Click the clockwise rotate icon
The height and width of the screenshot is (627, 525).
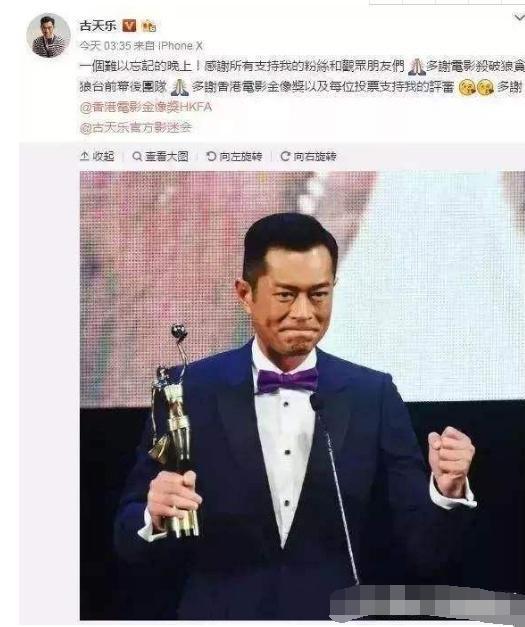click(285, 156)
